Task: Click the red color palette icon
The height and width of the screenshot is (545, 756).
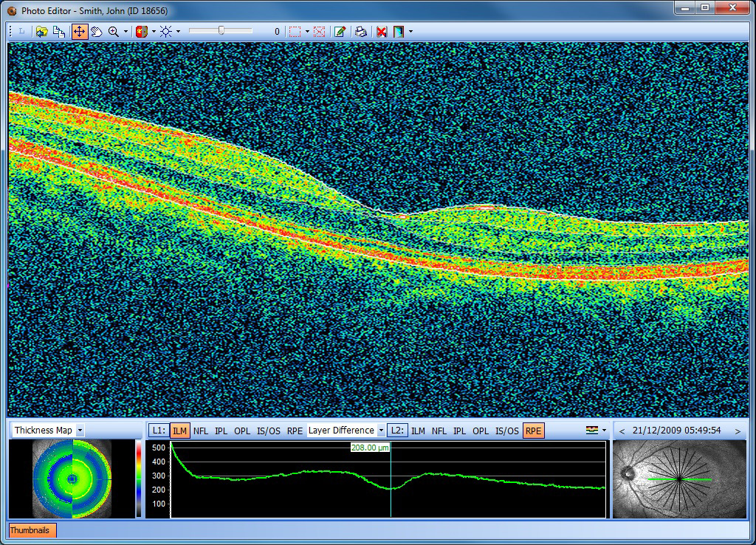Action: coord(141,32)
